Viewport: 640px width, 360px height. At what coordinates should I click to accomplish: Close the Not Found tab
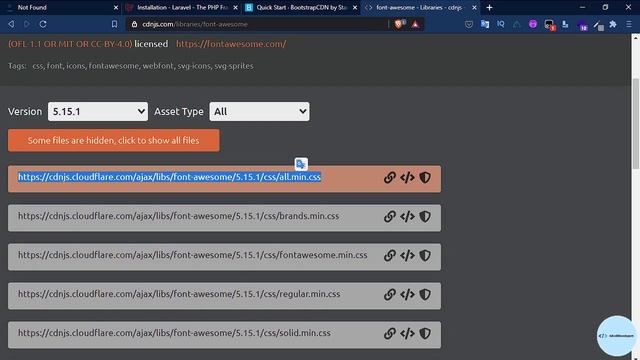pyautogui.click(x=116, y=7)
